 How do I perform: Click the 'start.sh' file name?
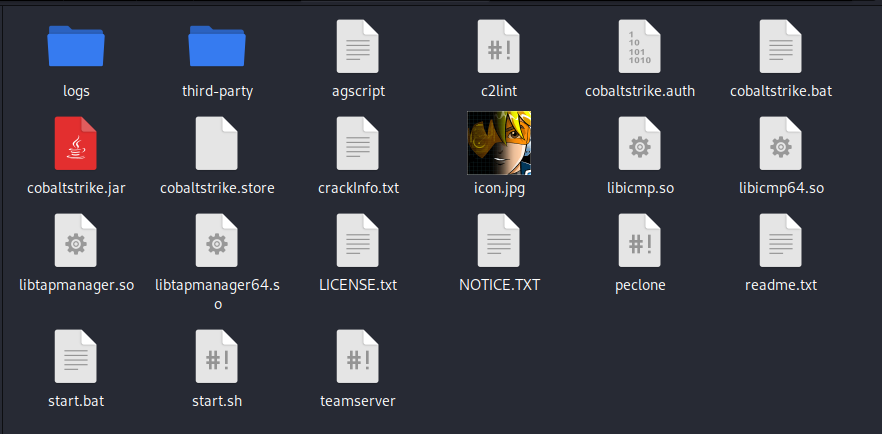217,401
